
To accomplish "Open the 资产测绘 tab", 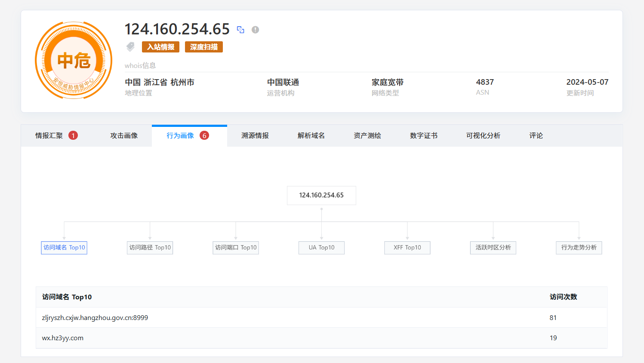I will 367,135.
